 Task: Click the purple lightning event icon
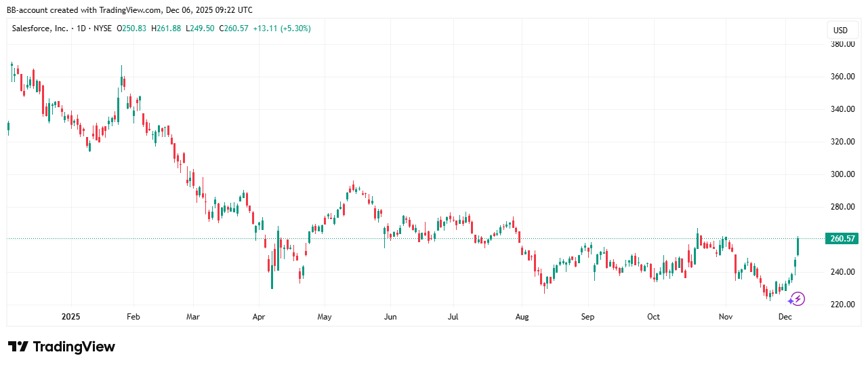[x=797, y=298]
